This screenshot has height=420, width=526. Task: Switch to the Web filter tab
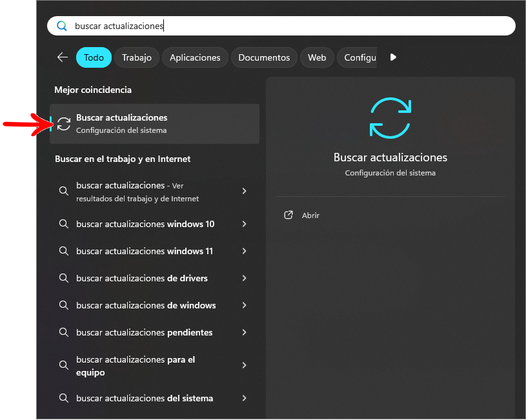coord(317,57)
